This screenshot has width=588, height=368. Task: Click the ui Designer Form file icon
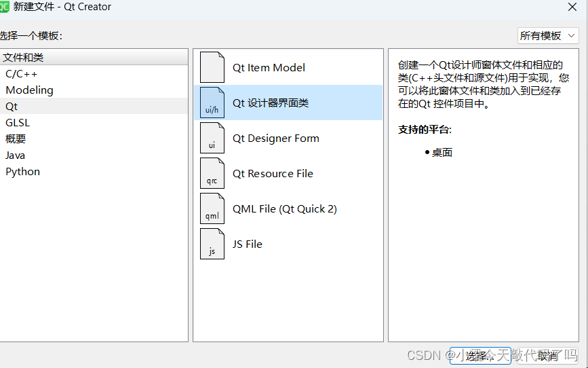pos(212,138)
